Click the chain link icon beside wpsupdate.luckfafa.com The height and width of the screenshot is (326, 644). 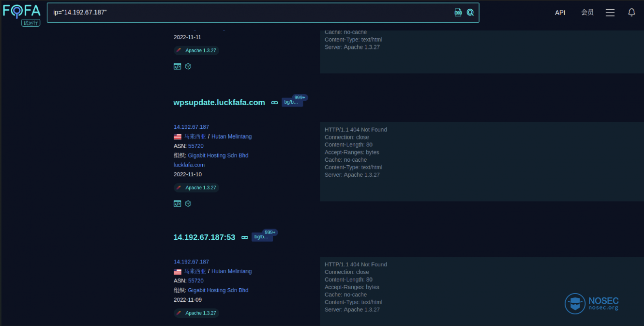coord(274,103)
